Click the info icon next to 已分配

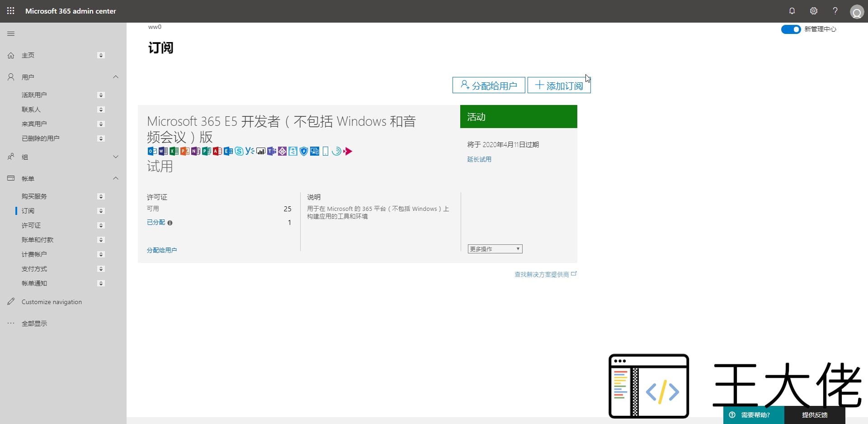[170, 223]
